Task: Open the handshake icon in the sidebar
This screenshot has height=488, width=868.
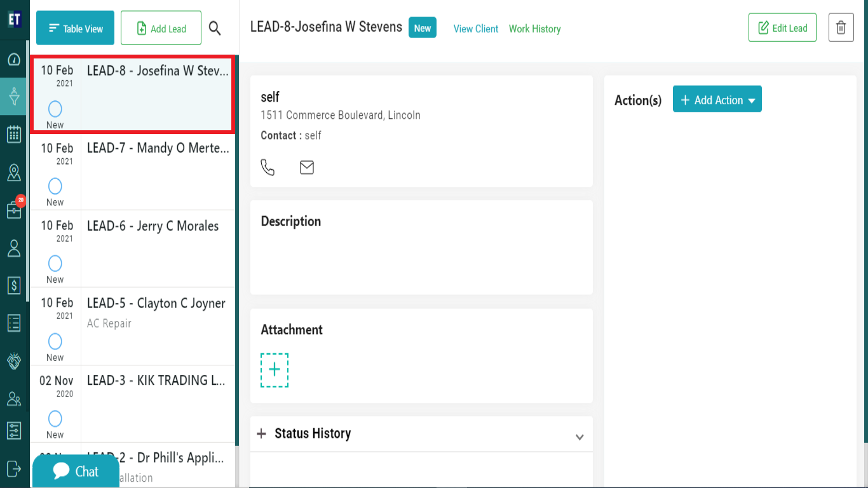Action: click(x=14, y=361)
